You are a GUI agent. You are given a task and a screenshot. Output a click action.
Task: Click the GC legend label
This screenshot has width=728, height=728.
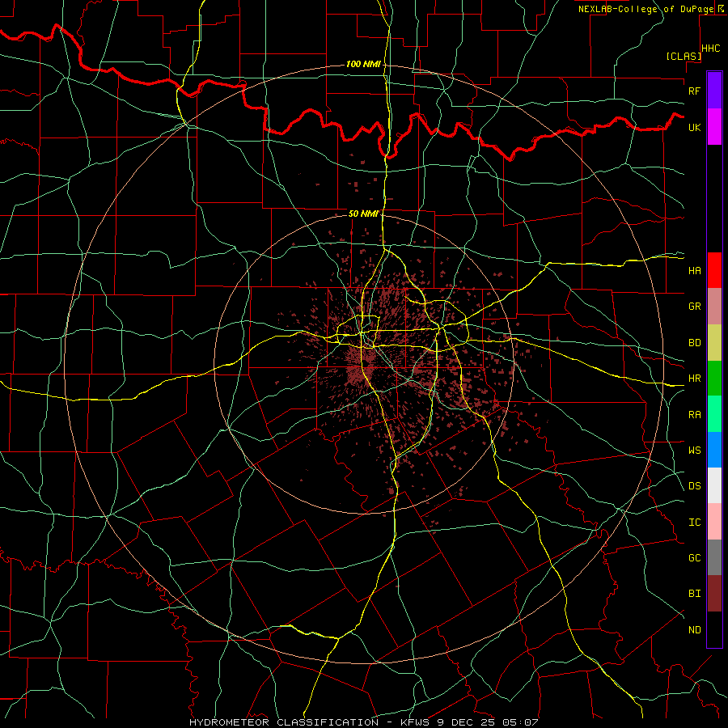[694, 557]
